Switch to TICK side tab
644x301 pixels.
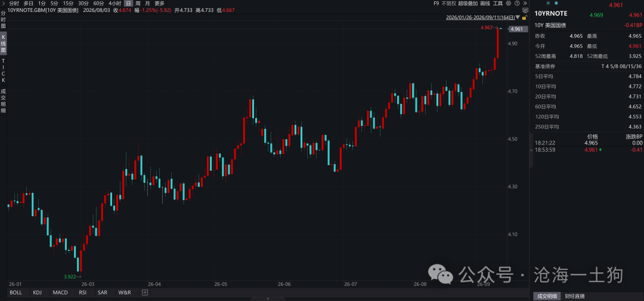point(4,70)
